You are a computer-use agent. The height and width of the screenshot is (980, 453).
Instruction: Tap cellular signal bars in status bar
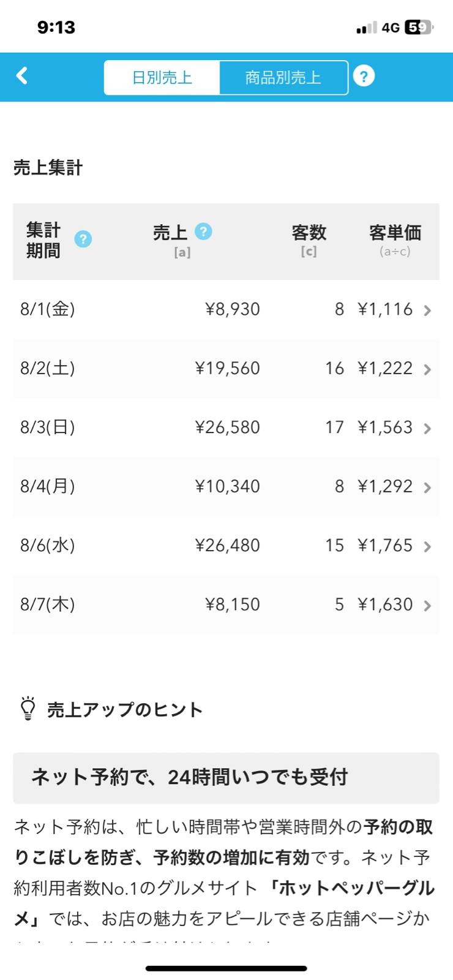(366, 28)
